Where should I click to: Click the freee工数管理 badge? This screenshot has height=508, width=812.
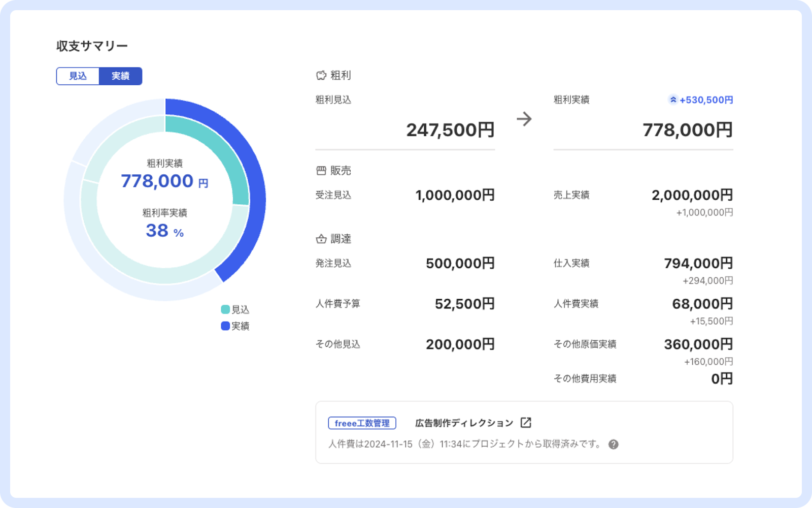point(362,423)
